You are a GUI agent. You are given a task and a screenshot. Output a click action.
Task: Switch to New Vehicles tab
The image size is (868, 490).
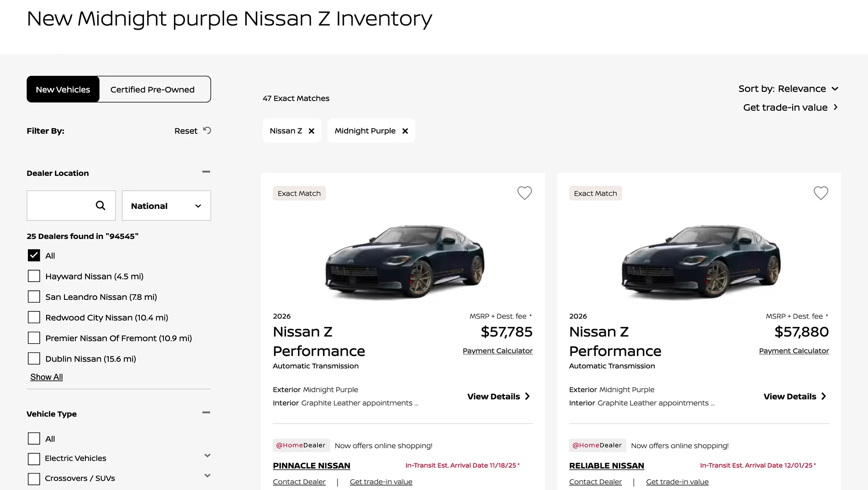pyautogui.click(x=63, y=90)
